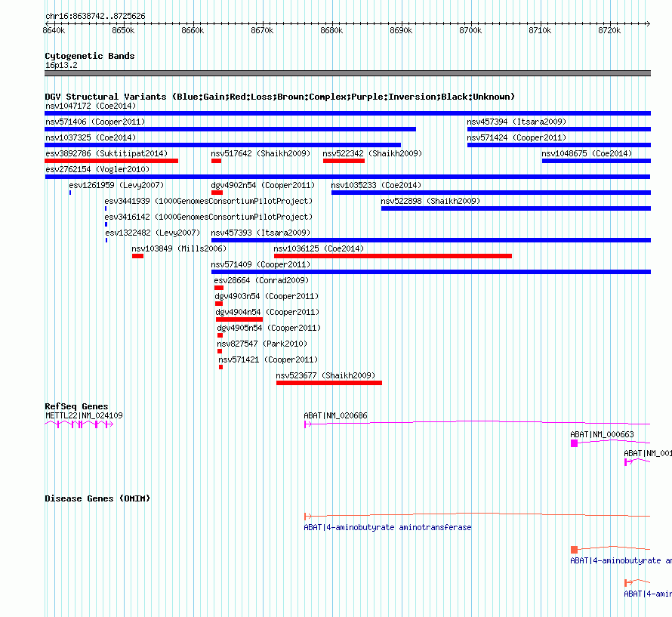Click the ABAT|NM_000663 gene label
Viewport: 672px width, 617px height.
[602, 434]
